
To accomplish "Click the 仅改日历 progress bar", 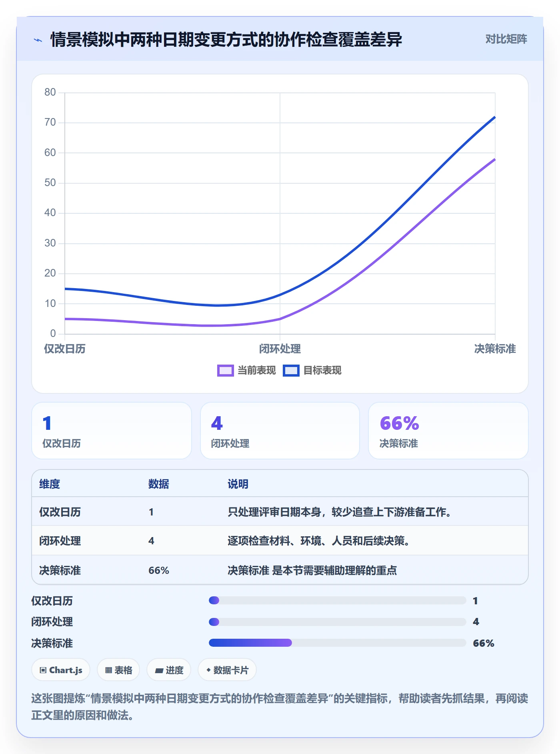I will [x=338, y=600].
